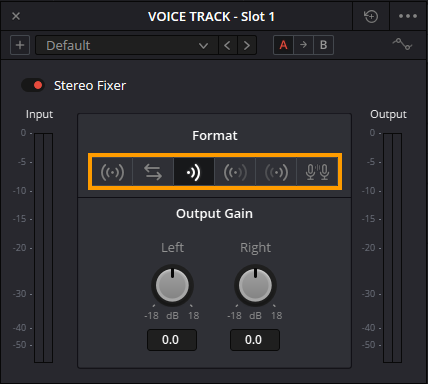The height and width of the screenshot is (384, 428).
Task: Copy A to B with the arrow button
Action: click(303, 45)
